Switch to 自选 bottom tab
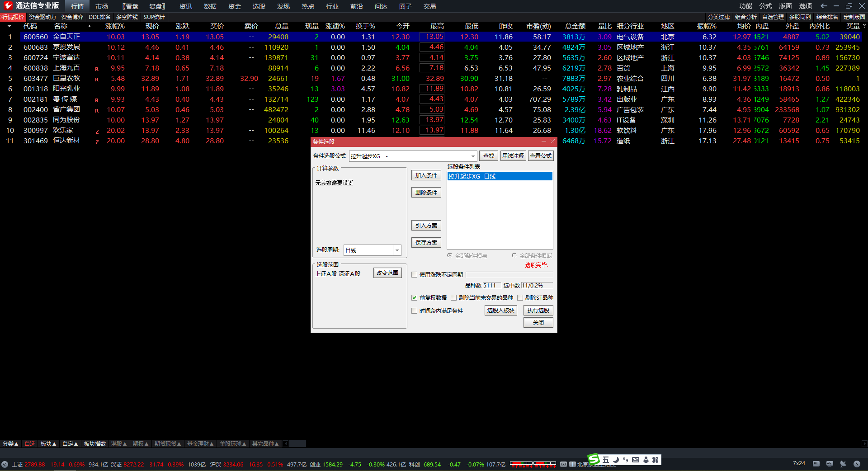868x471 pixels. [30, 444]
